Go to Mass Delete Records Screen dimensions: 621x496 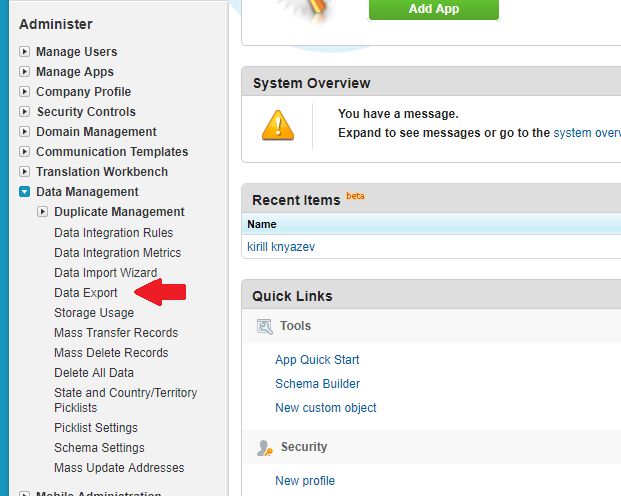tap(111, 353)
